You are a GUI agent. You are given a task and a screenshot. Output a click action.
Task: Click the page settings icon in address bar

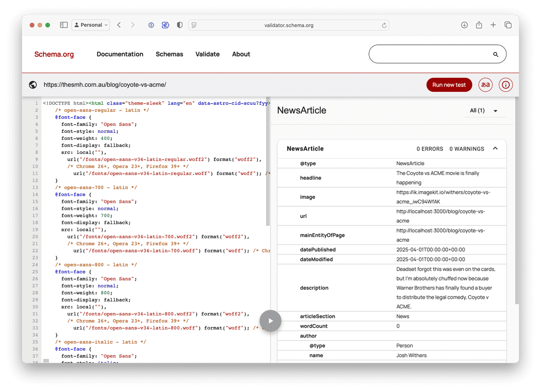[194, 25]
